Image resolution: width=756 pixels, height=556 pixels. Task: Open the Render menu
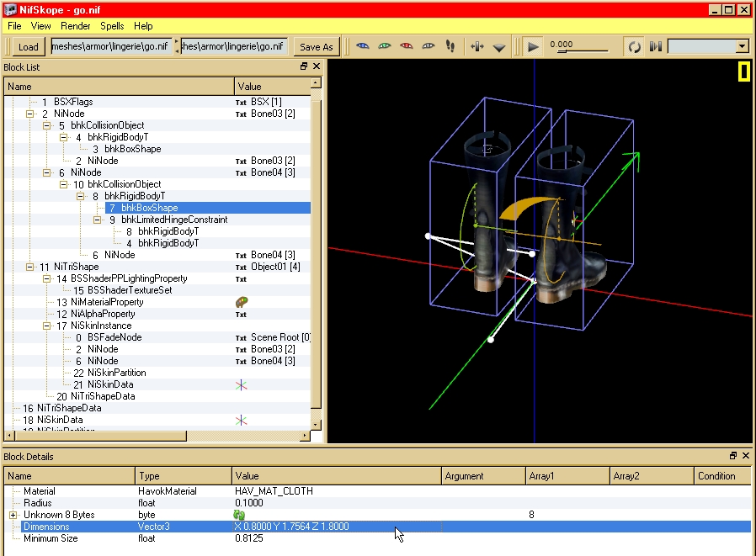pyautogui.click(x=76, y=26)
